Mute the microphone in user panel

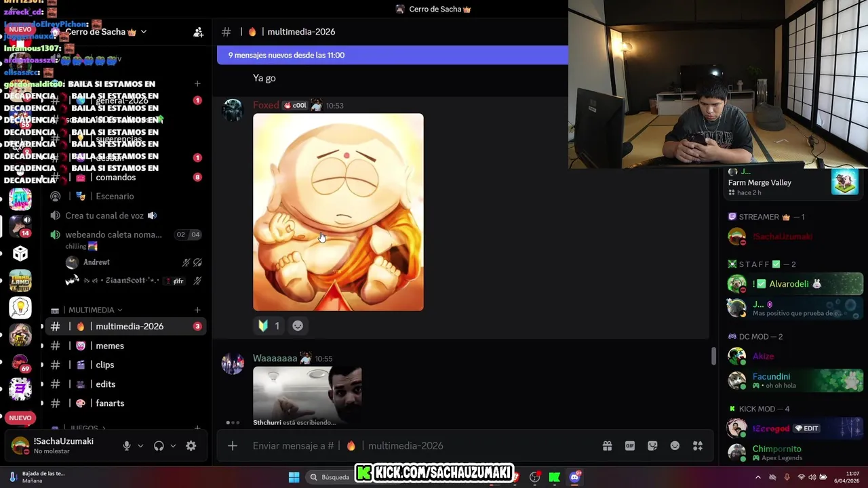pos(126,445)
